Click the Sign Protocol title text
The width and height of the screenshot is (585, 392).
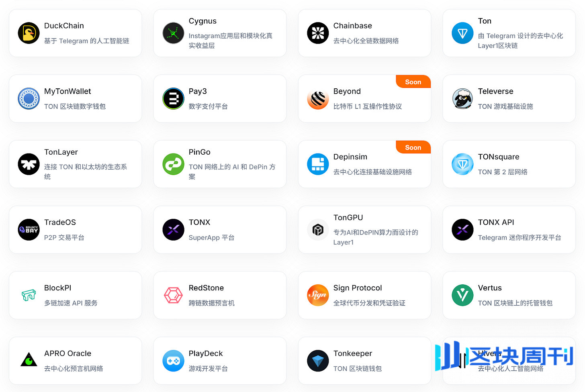click(x=358, y=288)
